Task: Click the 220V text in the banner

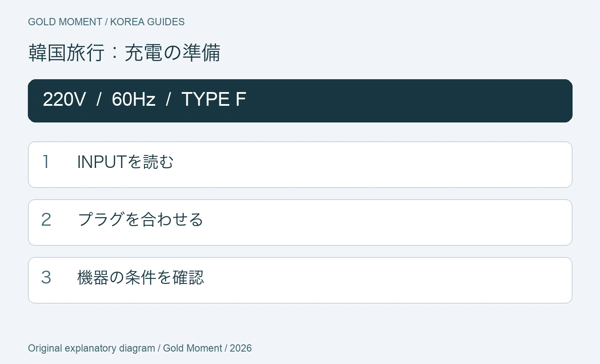Action: pos(64,99)
